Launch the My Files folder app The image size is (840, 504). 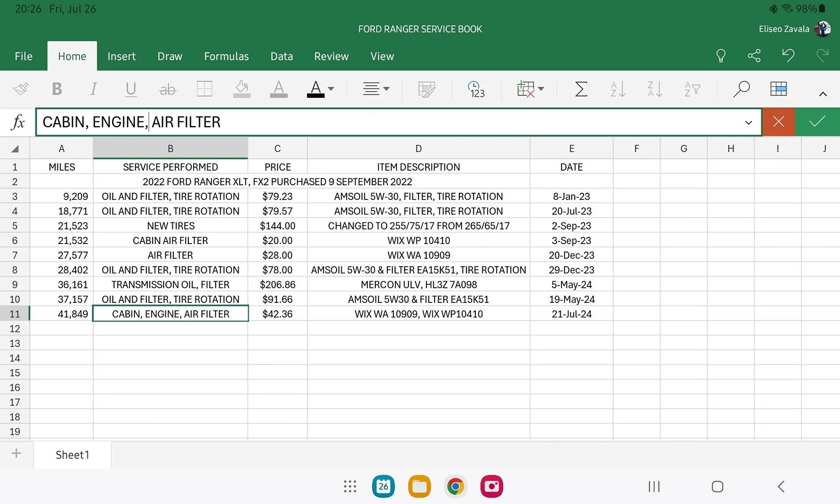coord(419,486)
